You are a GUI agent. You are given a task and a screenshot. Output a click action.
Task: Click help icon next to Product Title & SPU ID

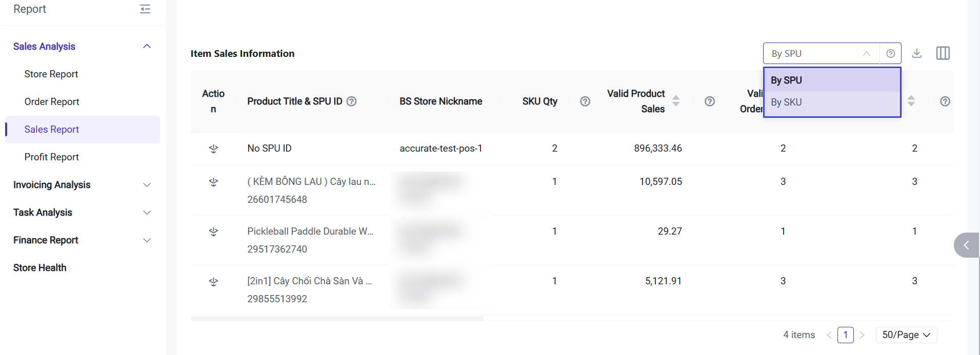pos(351,101)
